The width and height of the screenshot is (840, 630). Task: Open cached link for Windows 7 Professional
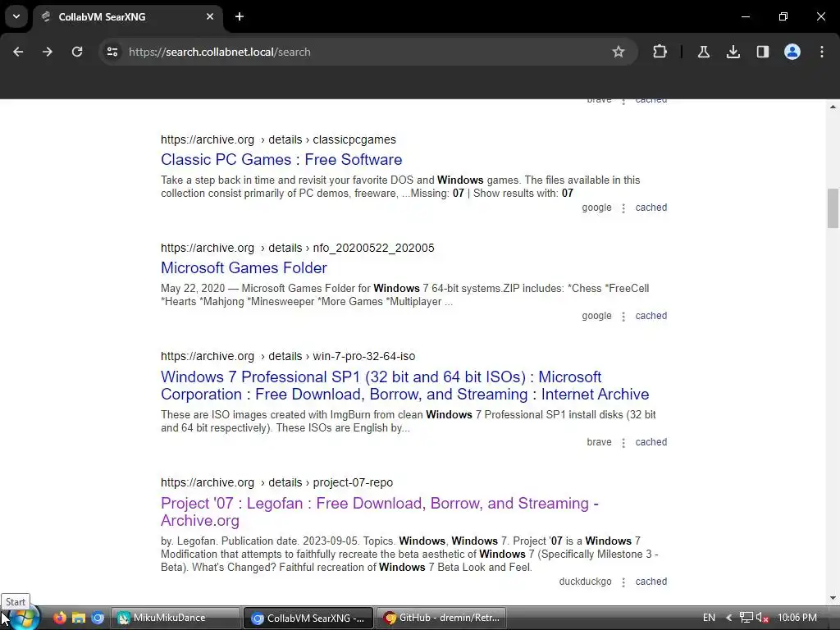click(651, 442)
